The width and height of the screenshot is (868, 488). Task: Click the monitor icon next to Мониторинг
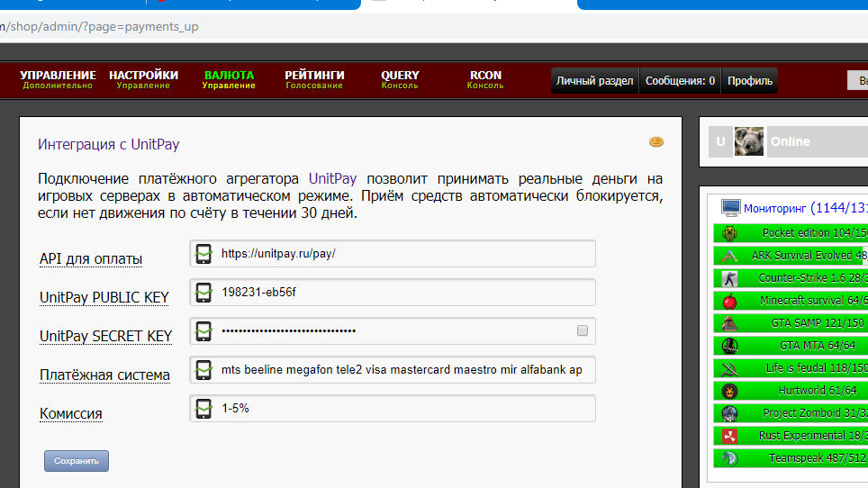coord(730,208)
